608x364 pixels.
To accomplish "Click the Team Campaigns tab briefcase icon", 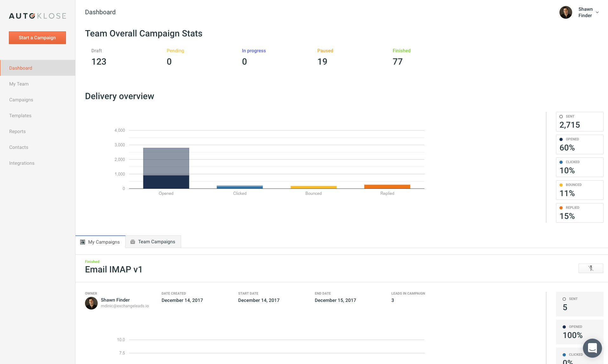I will pyautogui.click(x=133, y=242).
